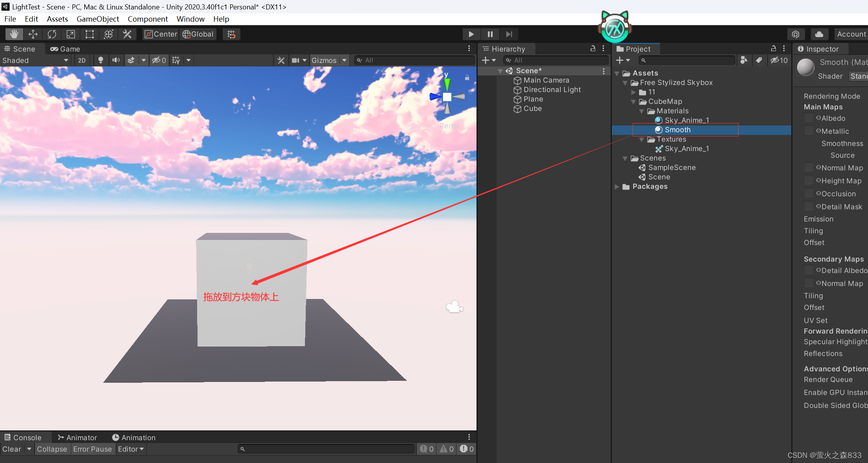The image size is (868, 463).
Task: Open the GameObject menu
Action: 98,19
